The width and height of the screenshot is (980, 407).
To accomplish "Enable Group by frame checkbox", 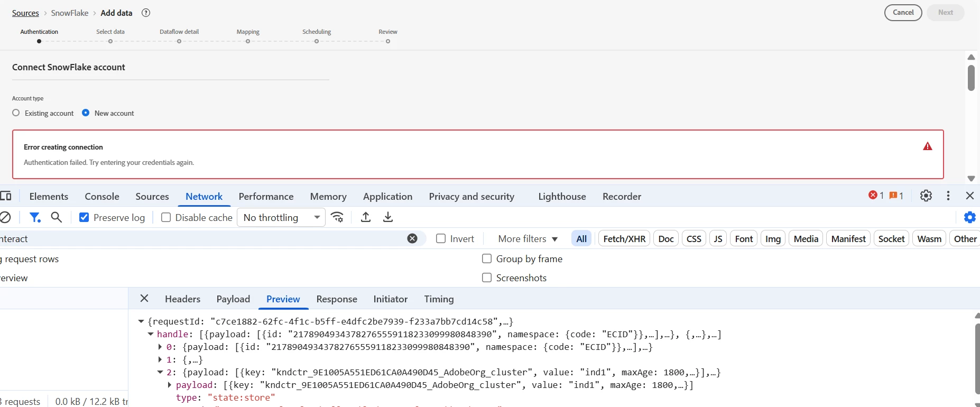I will tap(487, 258).
